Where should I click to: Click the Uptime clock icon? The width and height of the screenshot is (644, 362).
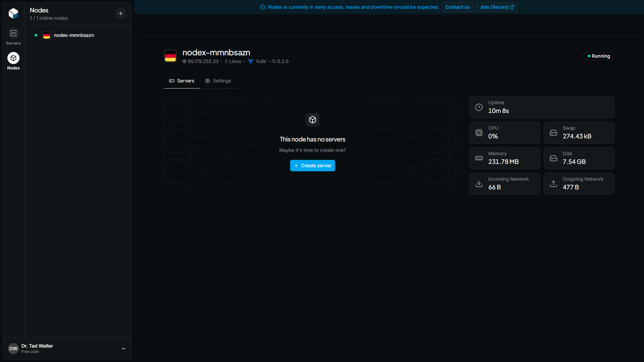click(479, 107)
